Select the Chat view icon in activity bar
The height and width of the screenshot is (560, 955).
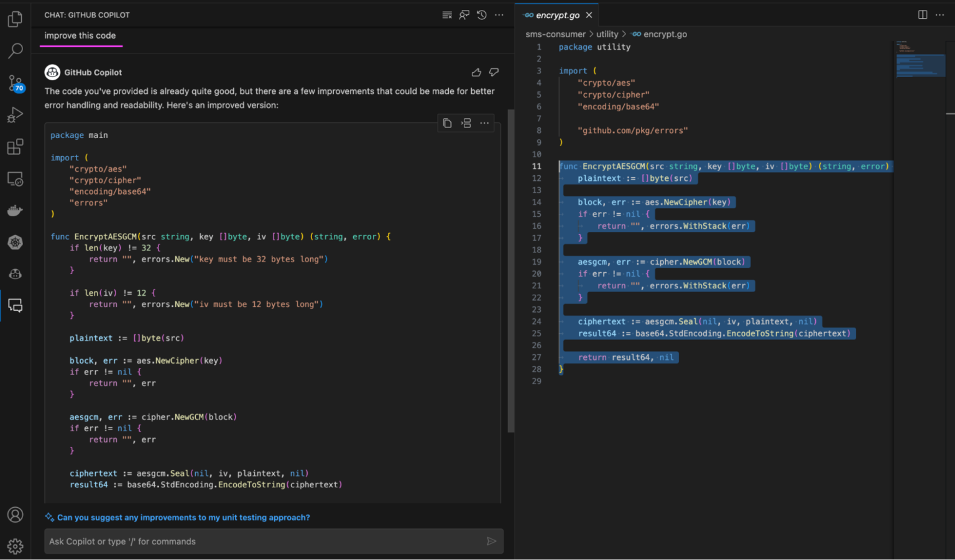15,305
